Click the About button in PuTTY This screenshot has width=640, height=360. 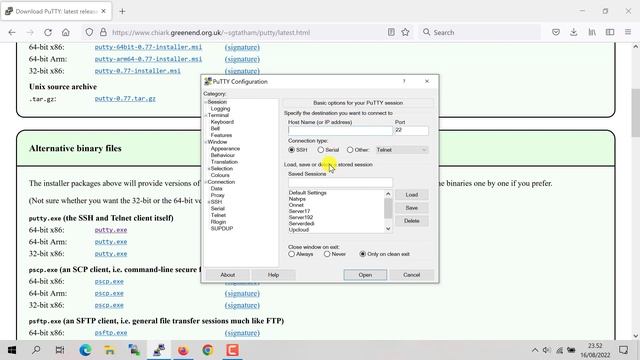coord(227,275)
